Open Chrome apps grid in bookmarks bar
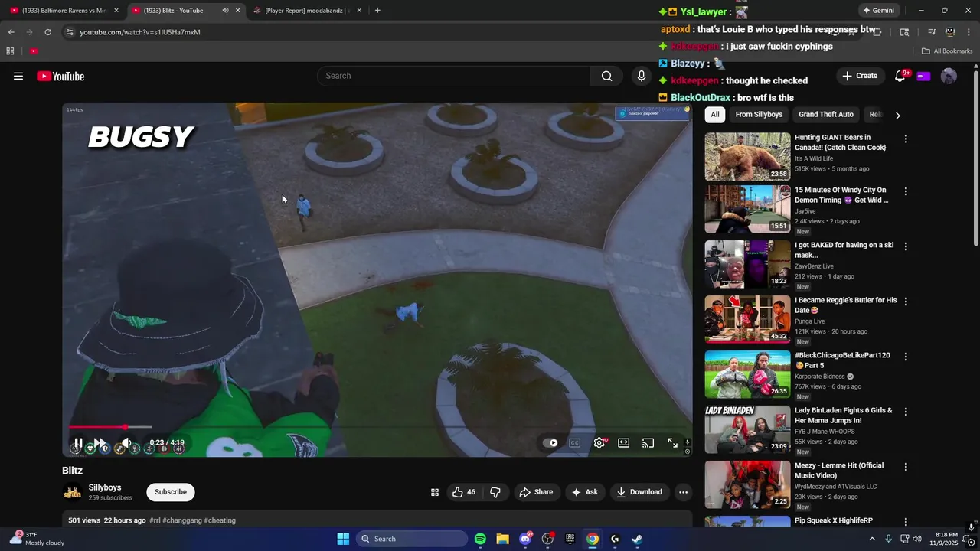This screenshot has height=551, width=980. (x=10, y=51)
